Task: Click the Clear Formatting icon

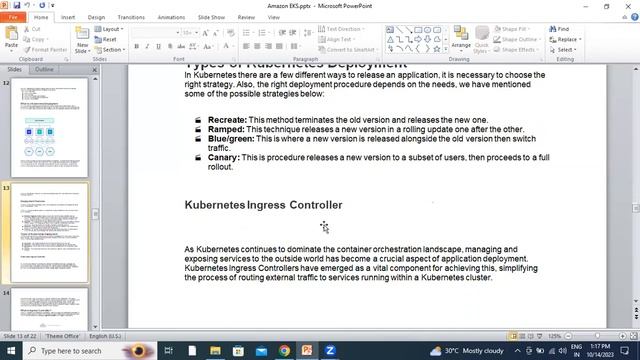Action: 231,33
